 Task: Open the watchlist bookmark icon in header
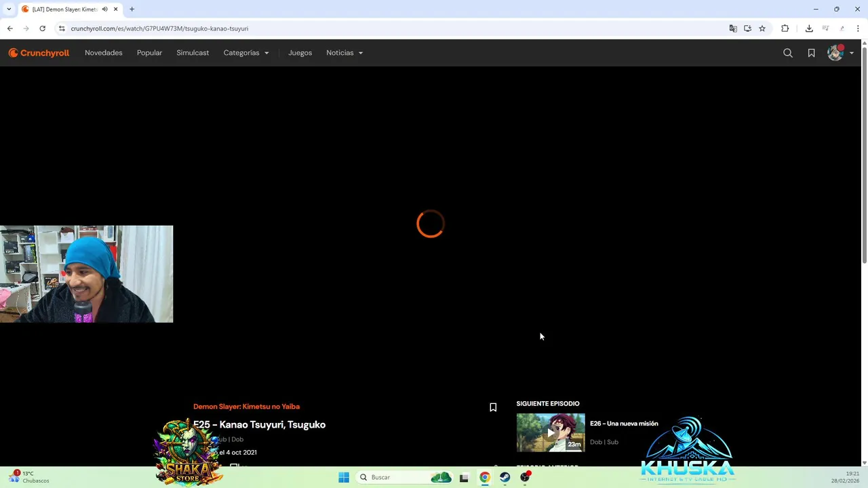click(811, 53)
